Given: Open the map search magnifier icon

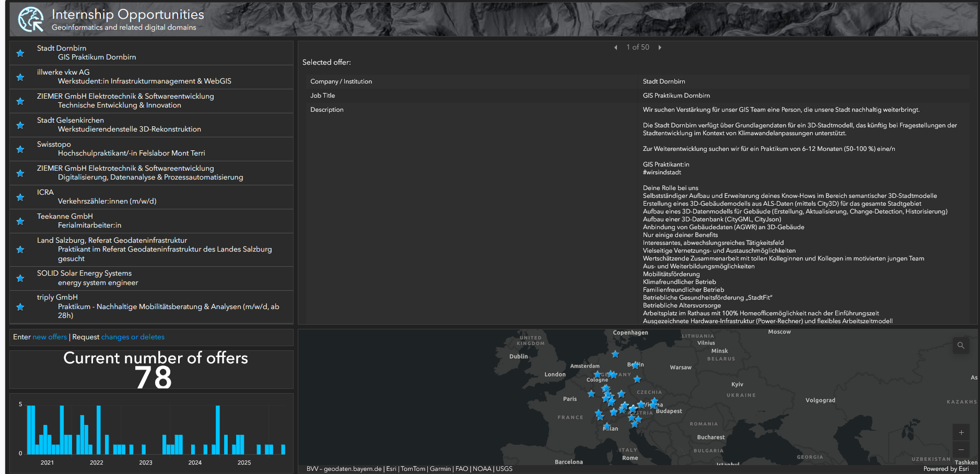Looking at the screenshot, I should pos(961,346).
